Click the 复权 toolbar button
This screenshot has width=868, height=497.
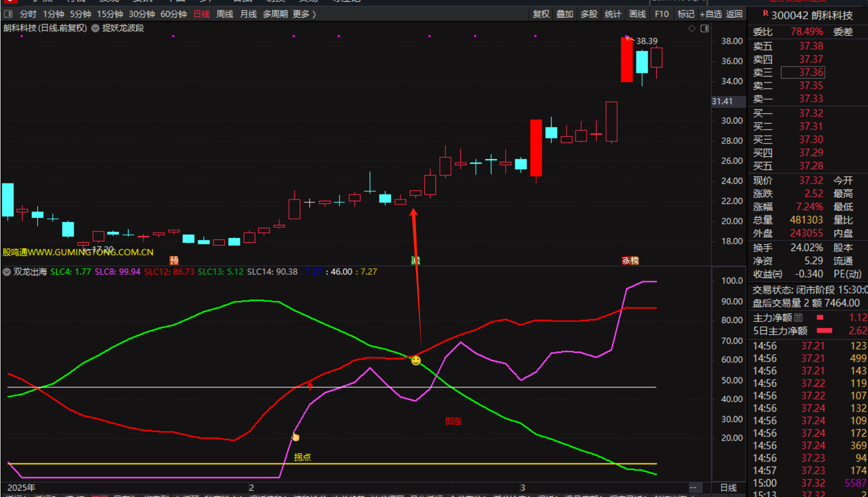(541, 14)
